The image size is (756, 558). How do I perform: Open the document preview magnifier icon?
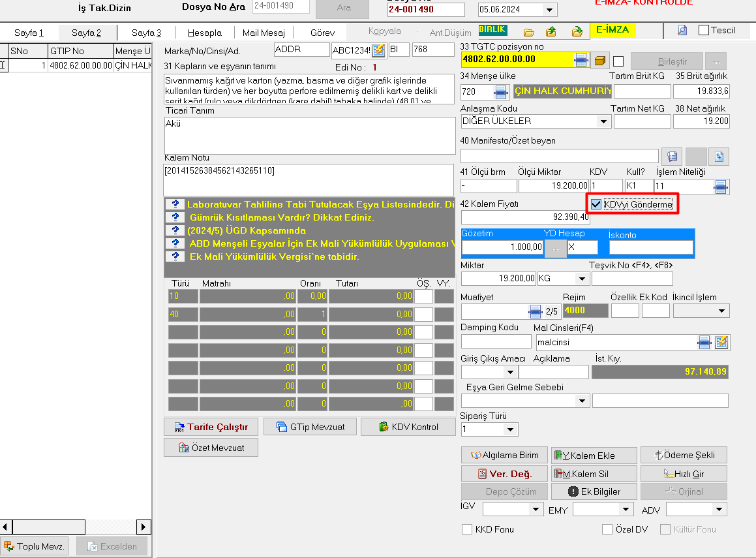coord(682,31)
